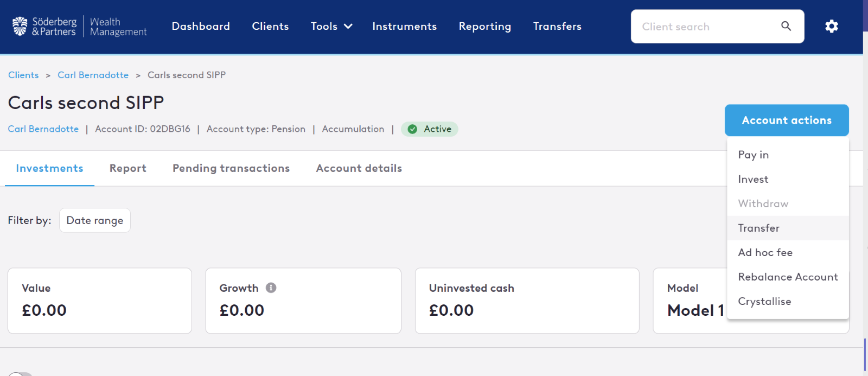Click the Söderberg & Partners logo
Image resolution: width=868 pixels, height=376 pixels.
[x=79, y=27]
